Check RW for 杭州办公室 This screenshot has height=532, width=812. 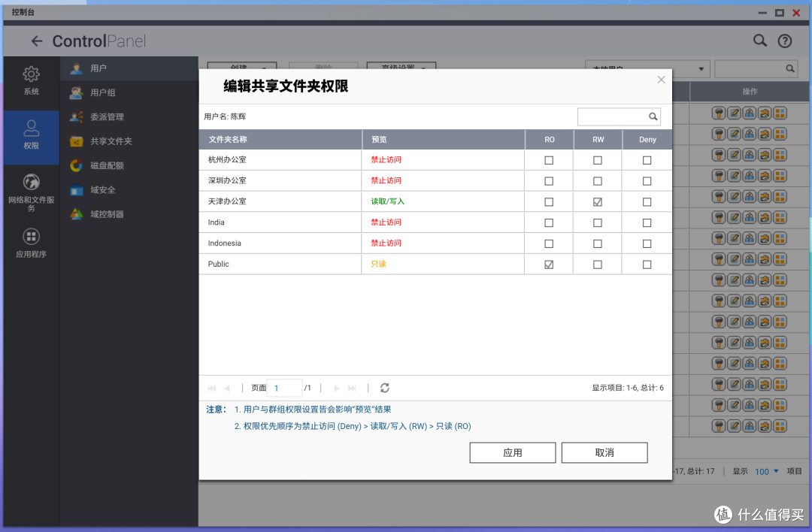(598, 161)
